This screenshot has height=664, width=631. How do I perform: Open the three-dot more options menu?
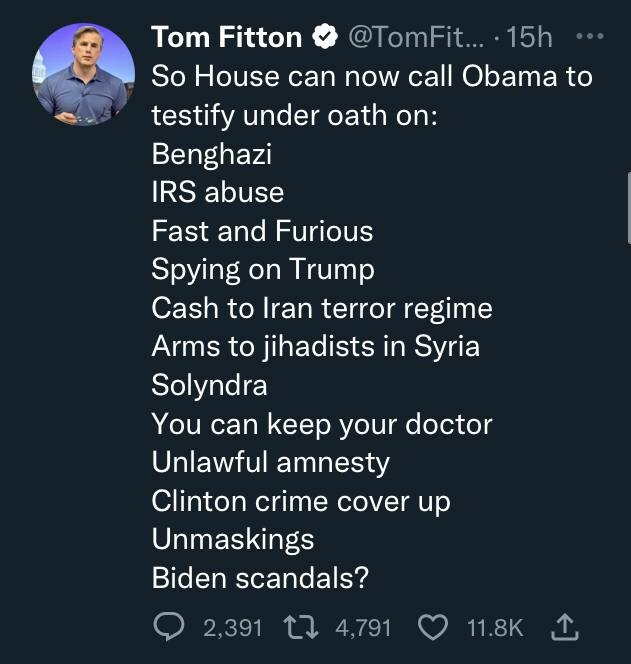coord(591,38)
